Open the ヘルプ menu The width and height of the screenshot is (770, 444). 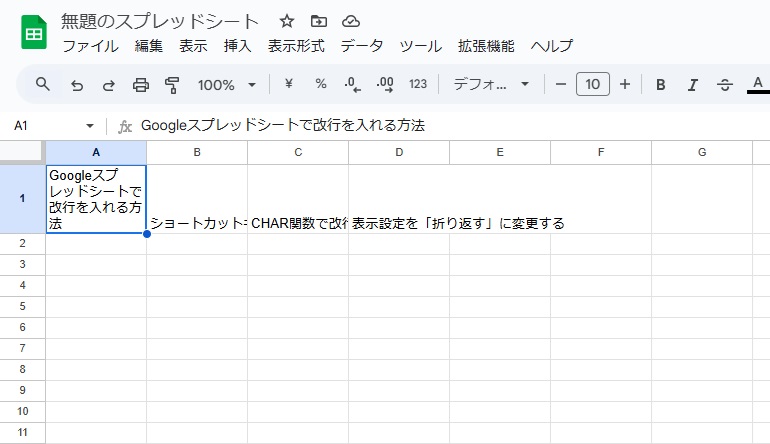pos(551,46)
